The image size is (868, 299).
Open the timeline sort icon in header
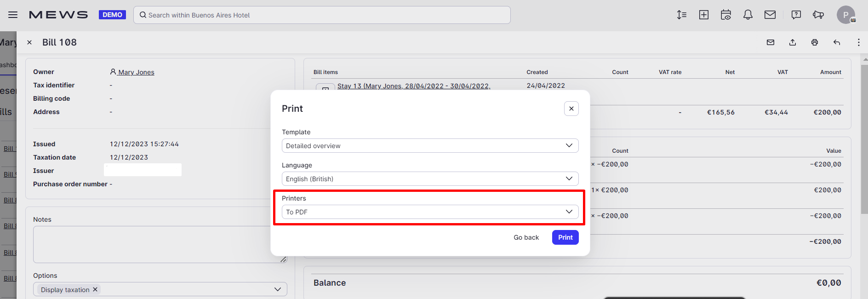click(x=682, y=15)
